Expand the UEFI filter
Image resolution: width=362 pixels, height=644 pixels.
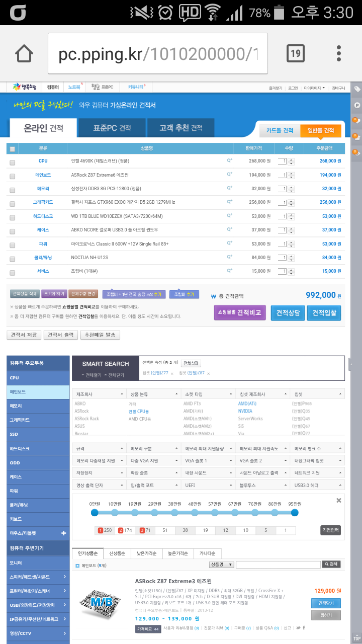point(208,485)
